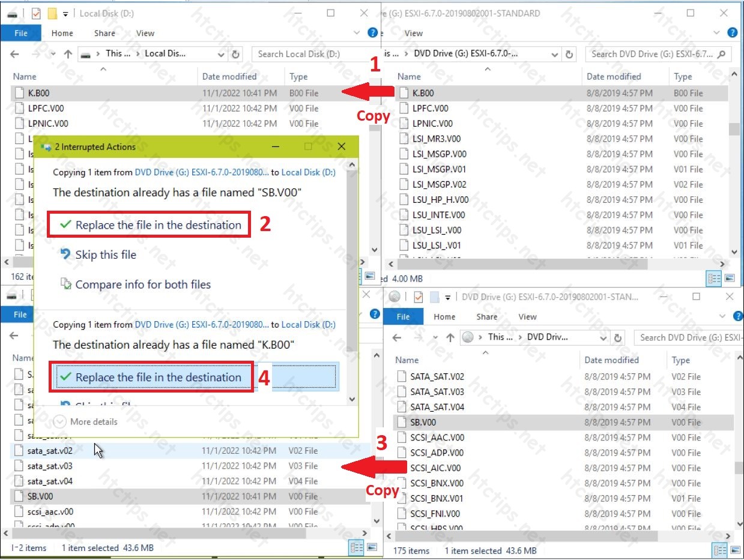Screen dimensions: 744x560
Task: Go back in the bottom DVD Drive window
Action: pyautogui.click(x=396, y=337)
